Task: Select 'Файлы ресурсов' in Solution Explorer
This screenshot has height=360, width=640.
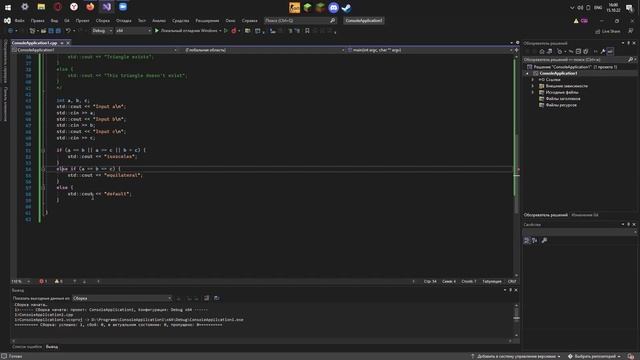Action: pos(561,105)
